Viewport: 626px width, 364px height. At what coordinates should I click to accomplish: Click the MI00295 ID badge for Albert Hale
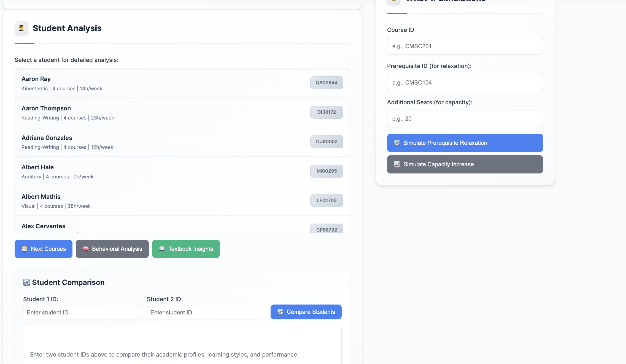click(327, 171)
